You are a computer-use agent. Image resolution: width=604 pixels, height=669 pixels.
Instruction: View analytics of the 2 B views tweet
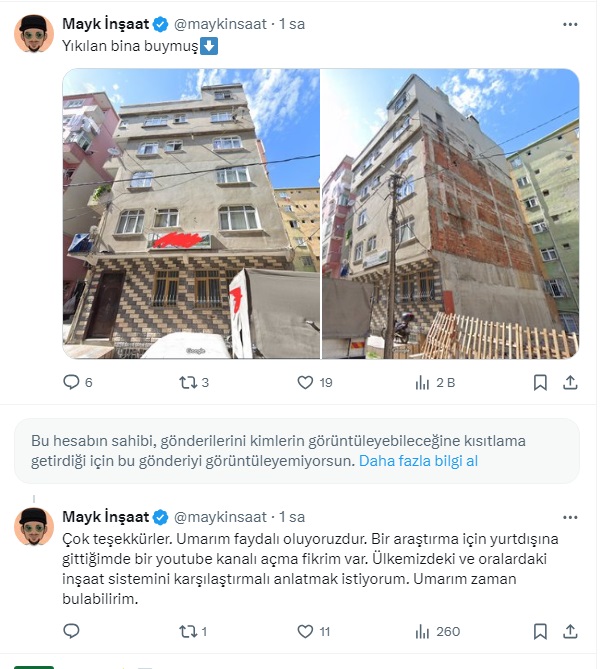435,383
